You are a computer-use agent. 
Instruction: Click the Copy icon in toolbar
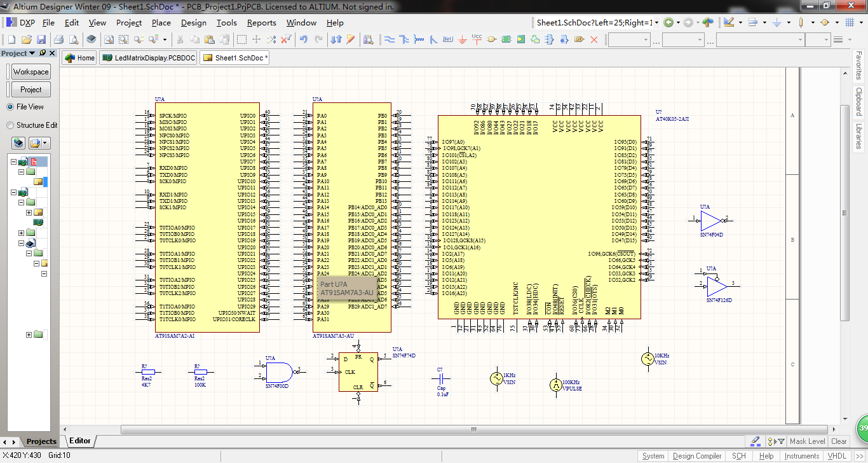(x=194, y=39)
